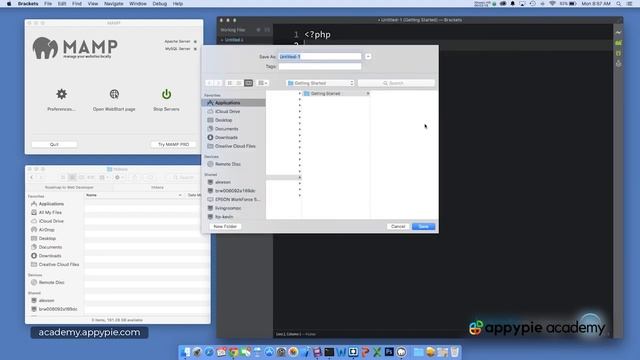Image resolution: width=640 pixels, height=360 pixels.
Task: Open Brackets View menu
Action: (93, 4)
